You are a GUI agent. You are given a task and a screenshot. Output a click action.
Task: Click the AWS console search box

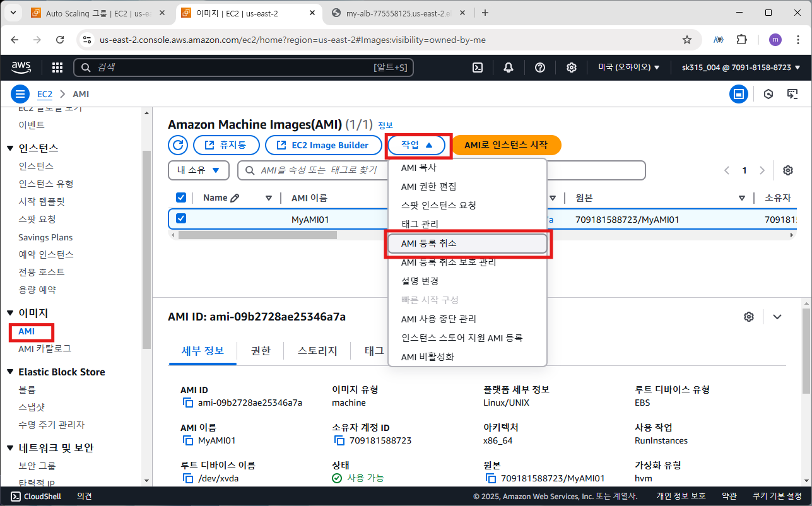(243, 68)
